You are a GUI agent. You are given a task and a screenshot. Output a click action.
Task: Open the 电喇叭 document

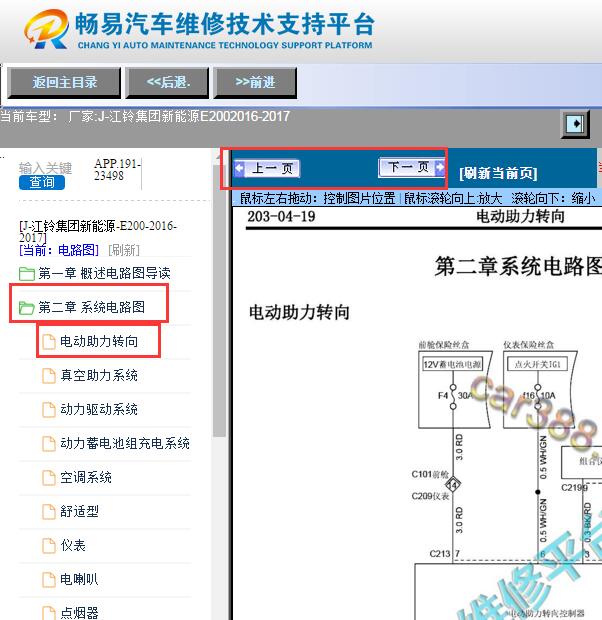click(79, 579)
